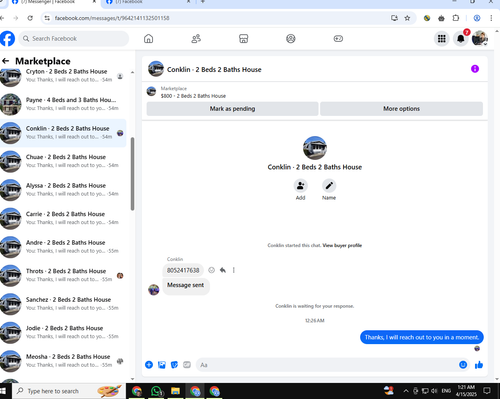
Task: Click the conversation list scrollbar
Action: pyautogui.click(x=132, y=174)
